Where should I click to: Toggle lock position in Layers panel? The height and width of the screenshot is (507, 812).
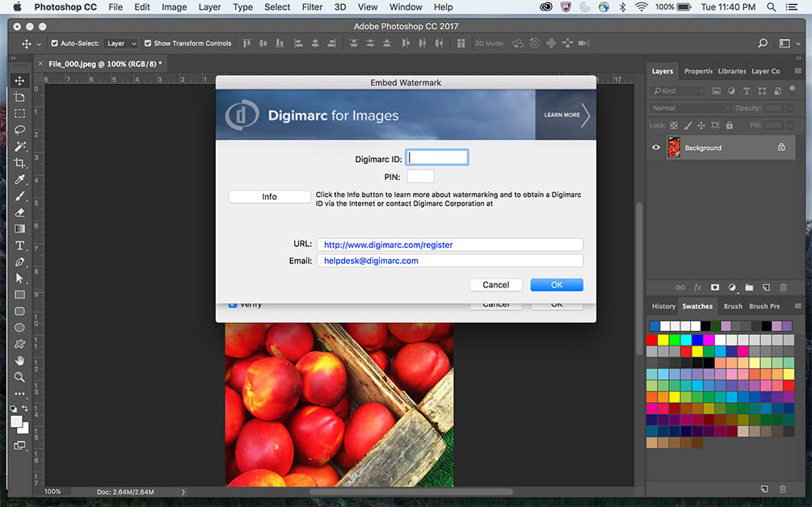pos(701,125)
